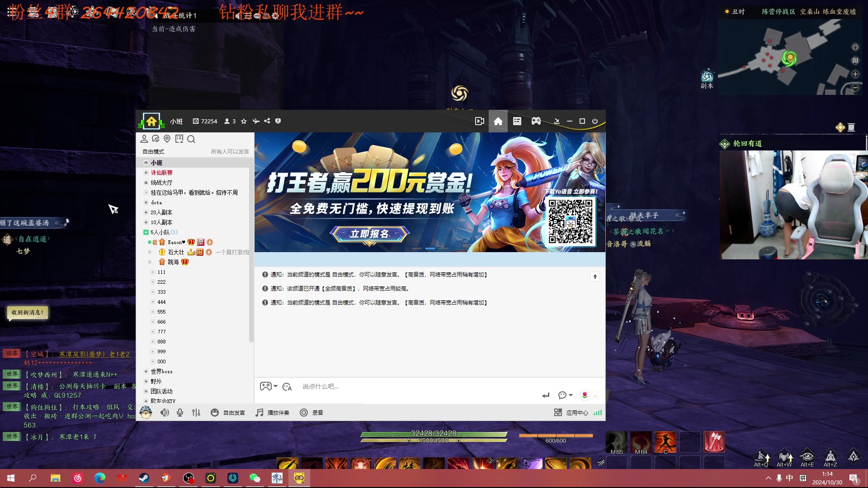Viewport: 868px width, 488px height.
Task: Click the flower gift icon
Action: tap(585, 395)
